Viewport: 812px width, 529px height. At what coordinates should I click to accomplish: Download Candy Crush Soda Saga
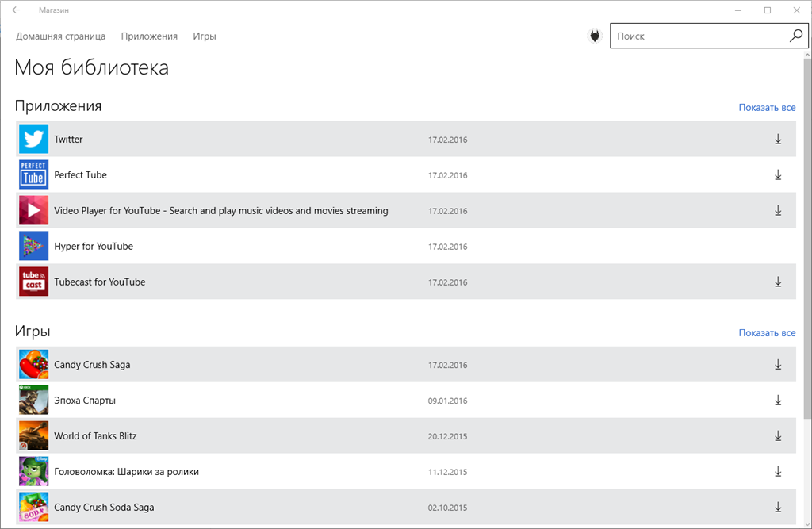point(778,508)
